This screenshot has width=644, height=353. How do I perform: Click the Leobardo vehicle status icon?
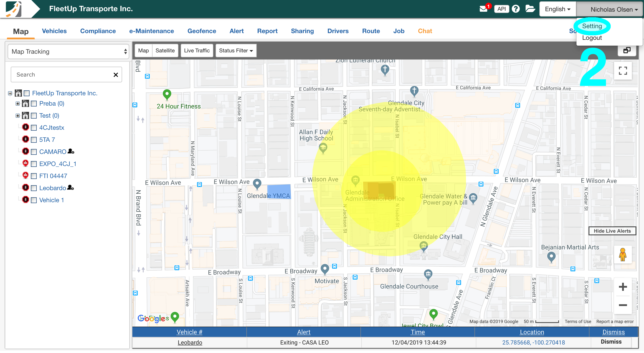(x=25, y=188)
